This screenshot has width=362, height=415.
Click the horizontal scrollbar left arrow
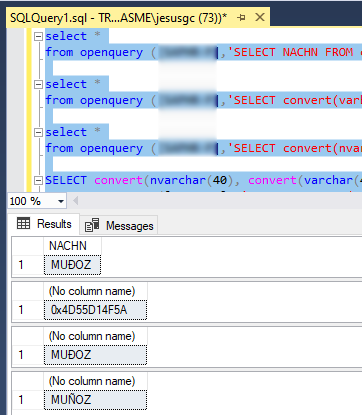click(75, 201)
